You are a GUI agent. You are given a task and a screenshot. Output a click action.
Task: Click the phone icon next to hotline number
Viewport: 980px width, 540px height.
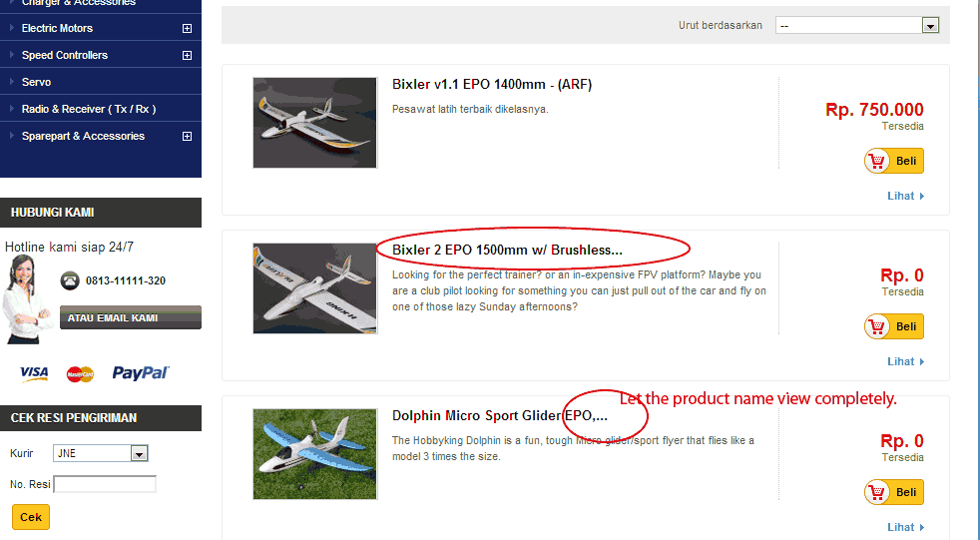pos(70,280)
